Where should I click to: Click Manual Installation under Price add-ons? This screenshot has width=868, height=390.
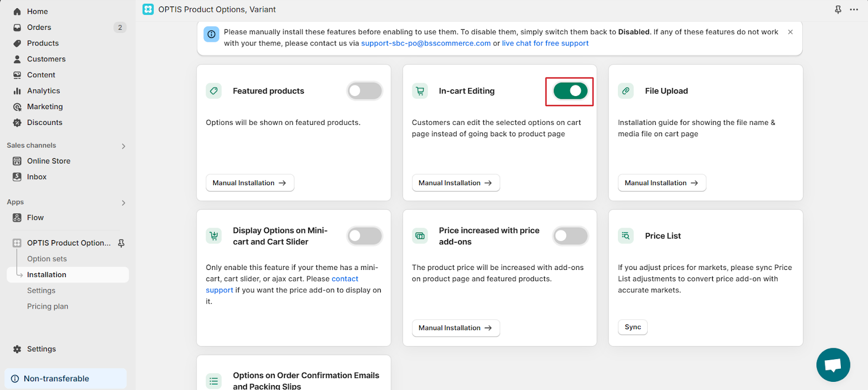tap(456, 328)
